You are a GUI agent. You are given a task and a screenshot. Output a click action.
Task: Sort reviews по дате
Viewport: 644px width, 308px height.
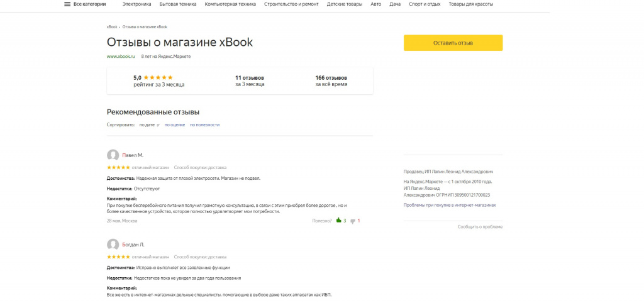(x=147, y=125)
